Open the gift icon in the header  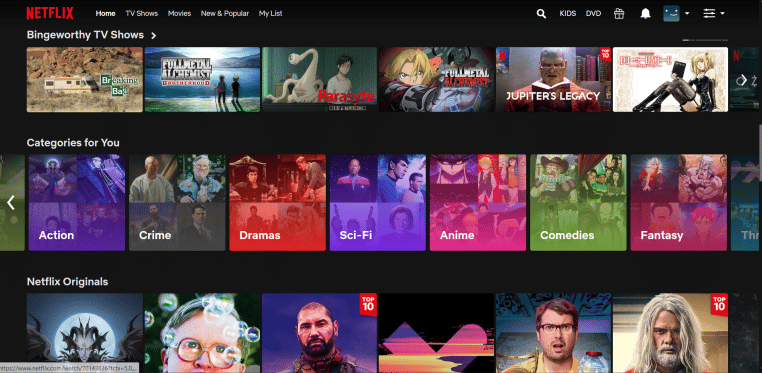pos(619,14)
